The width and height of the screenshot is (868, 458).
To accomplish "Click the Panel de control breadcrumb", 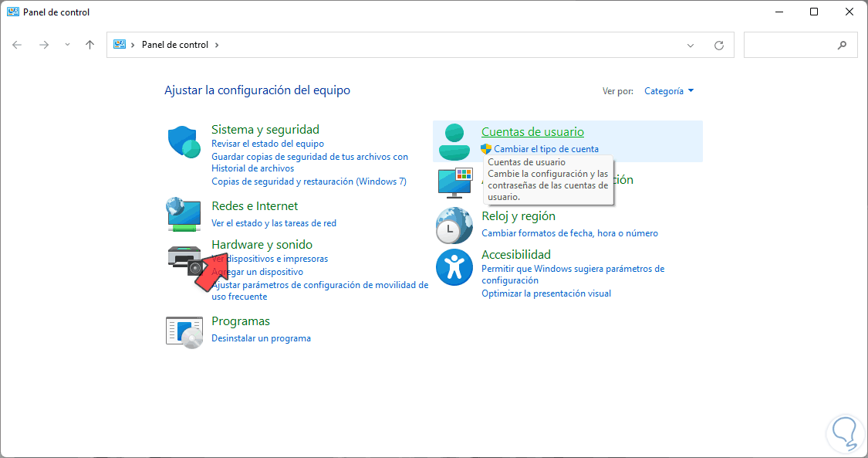I will [175, 45].
